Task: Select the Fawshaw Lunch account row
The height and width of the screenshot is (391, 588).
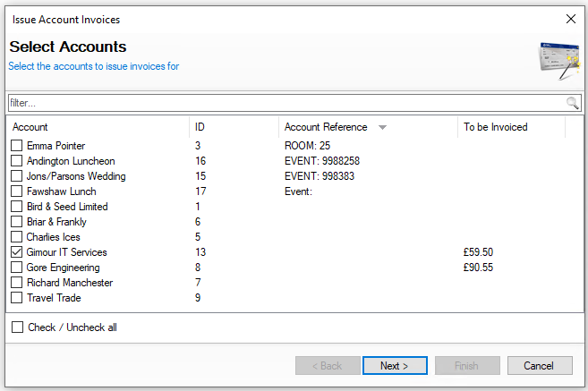Action: tap(61, 191)
